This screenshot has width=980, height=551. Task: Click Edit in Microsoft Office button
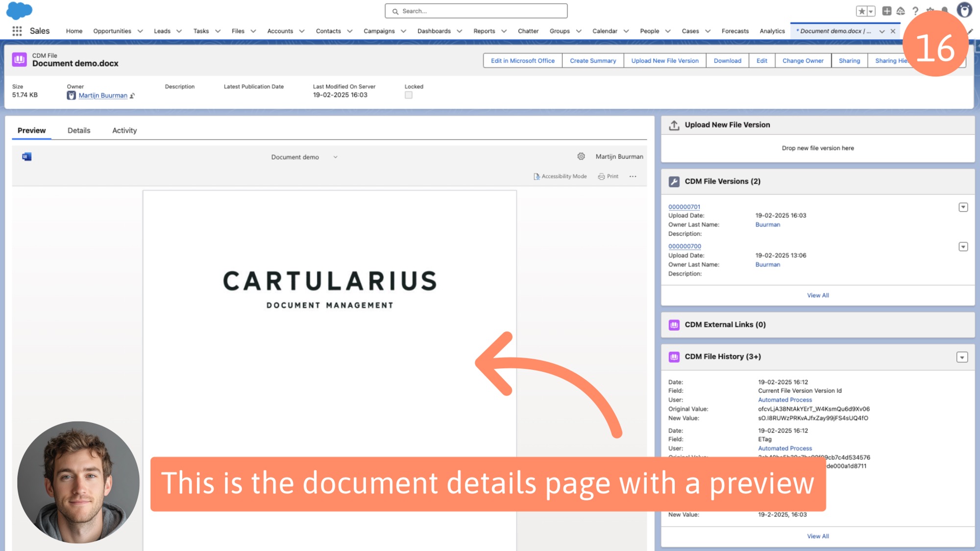(523, 61)
